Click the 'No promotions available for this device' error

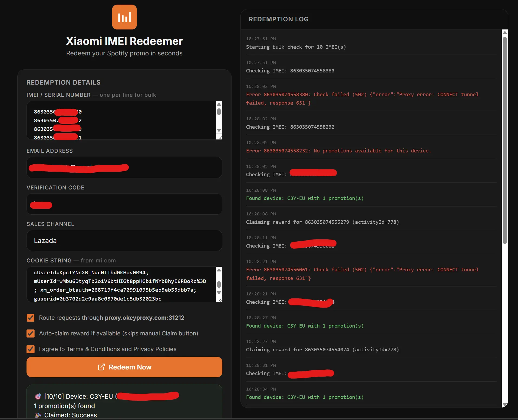(x=338, y=151)
